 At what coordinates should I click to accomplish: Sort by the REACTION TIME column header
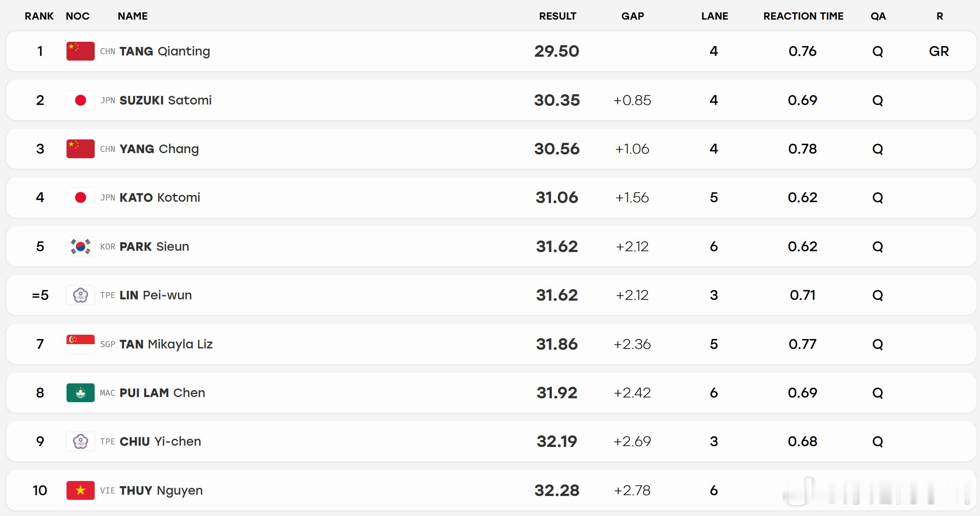(x=803, y=16)
